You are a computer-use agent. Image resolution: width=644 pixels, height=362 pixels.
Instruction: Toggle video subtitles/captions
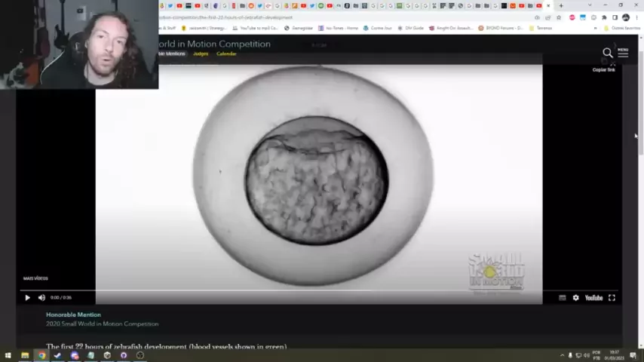tap(562, 298)
